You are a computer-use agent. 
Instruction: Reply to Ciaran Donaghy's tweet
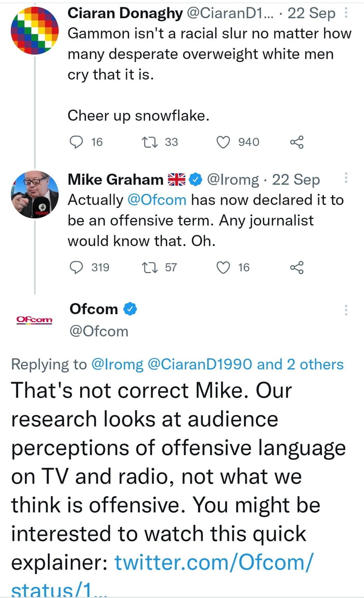click(x=76, y=141)
